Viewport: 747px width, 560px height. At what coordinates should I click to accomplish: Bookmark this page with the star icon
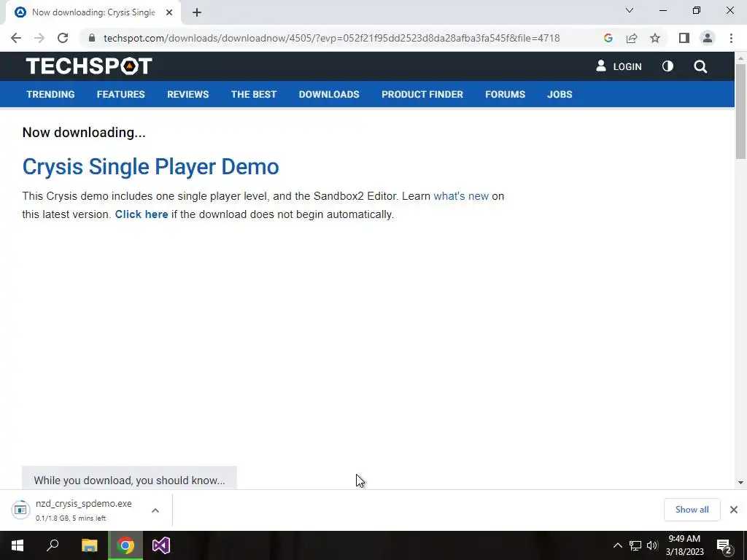click(655, 38)
